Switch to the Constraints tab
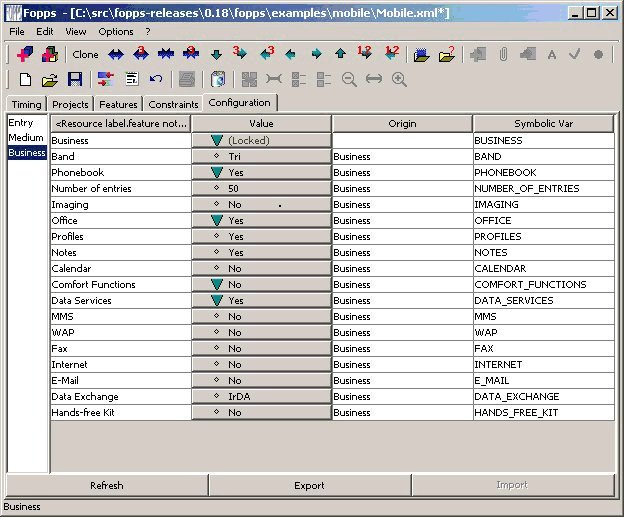 tap(173, 104)
